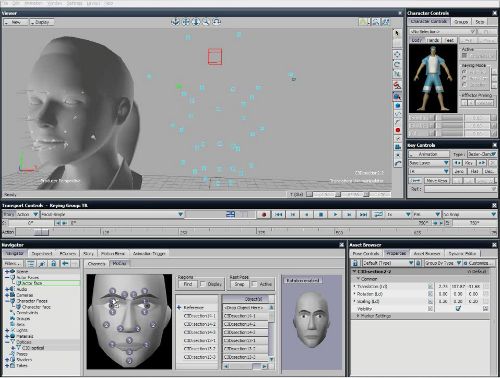Click the bottom curved arrow icon in Viewer toolbar

(x=397, y=163)
